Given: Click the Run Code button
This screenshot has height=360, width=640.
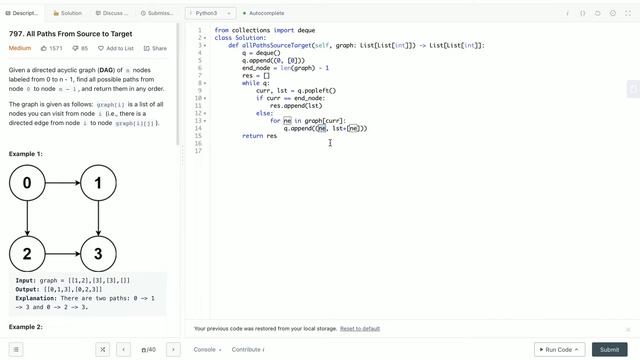Looking at the screenshot, I should tap(559, 349).
